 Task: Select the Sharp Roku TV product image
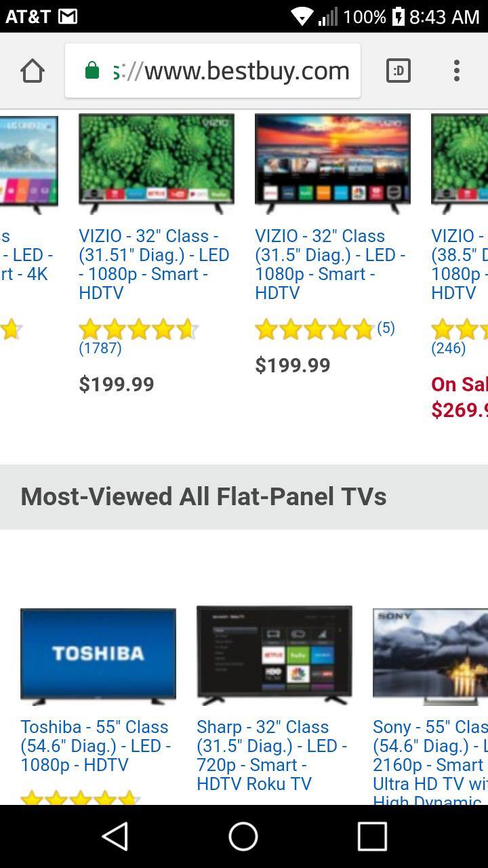[274, 655]
